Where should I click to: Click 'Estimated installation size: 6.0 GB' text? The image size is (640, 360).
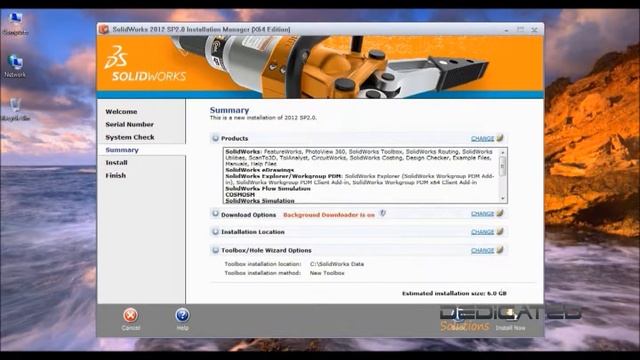coord(454,293)
